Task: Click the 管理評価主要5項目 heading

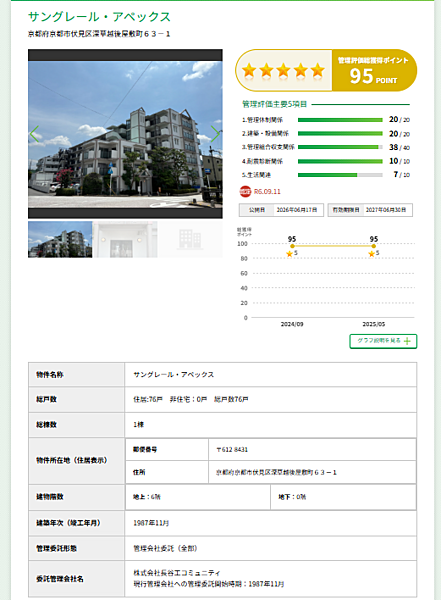Action: tap(274, 104)
